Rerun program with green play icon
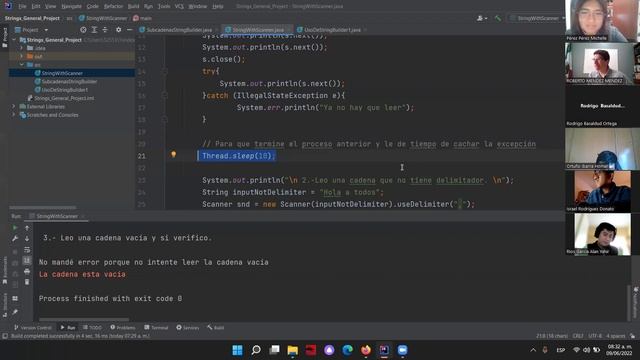The width and height of the screenshot is (640, 360). (15, 228)
